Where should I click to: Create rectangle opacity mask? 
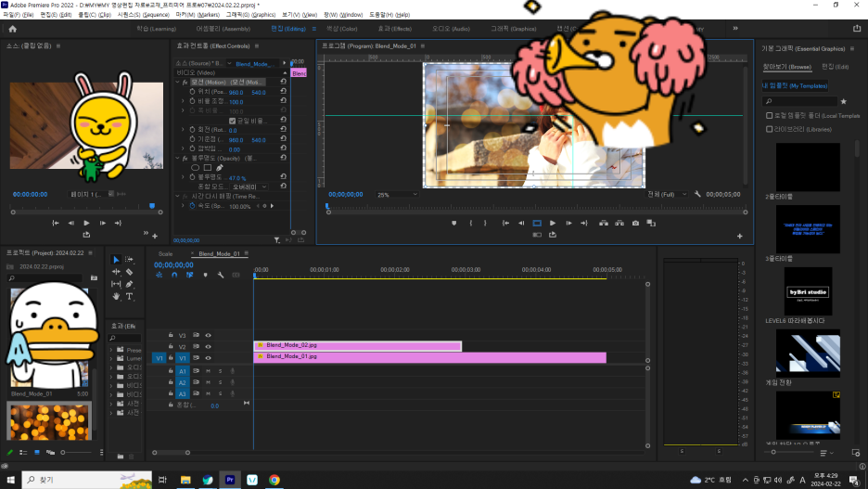208,167
